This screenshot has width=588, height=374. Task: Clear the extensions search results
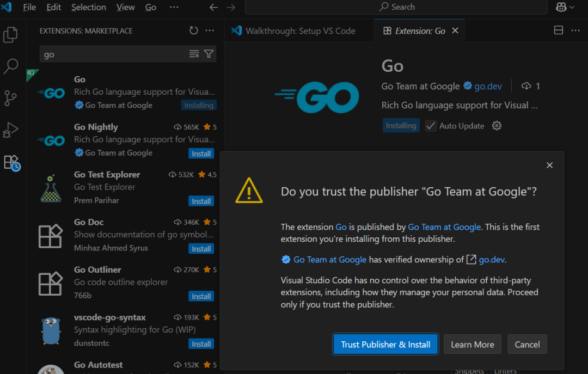tap(194, 54)
